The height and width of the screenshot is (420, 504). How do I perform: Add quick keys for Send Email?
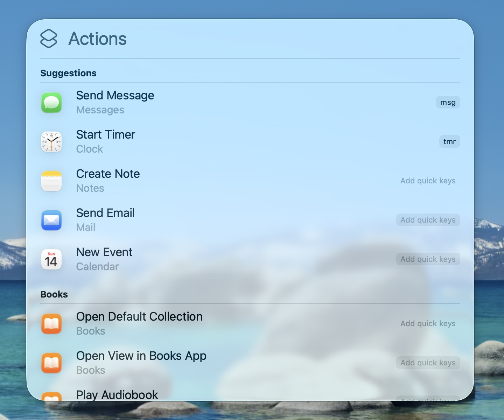[x=428, y=220]
